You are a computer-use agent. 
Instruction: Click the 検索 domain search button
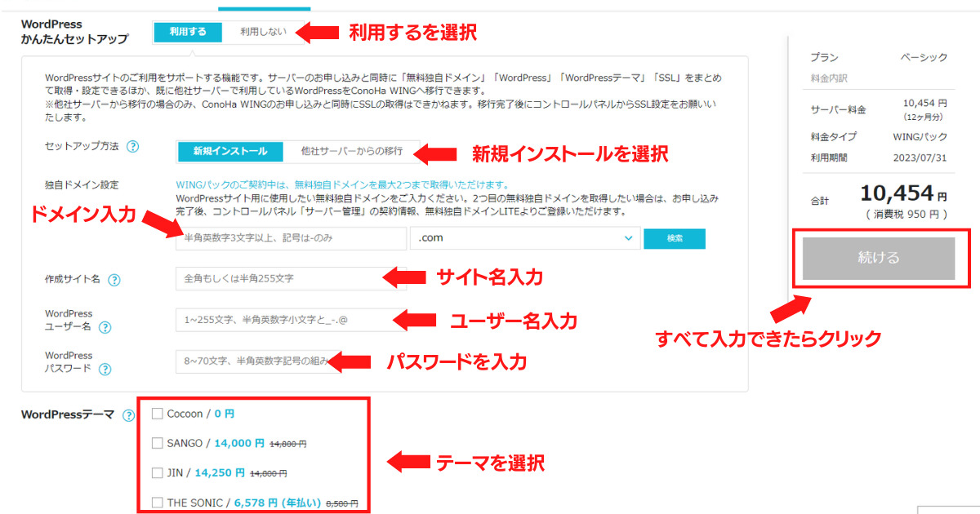point(675,238)
